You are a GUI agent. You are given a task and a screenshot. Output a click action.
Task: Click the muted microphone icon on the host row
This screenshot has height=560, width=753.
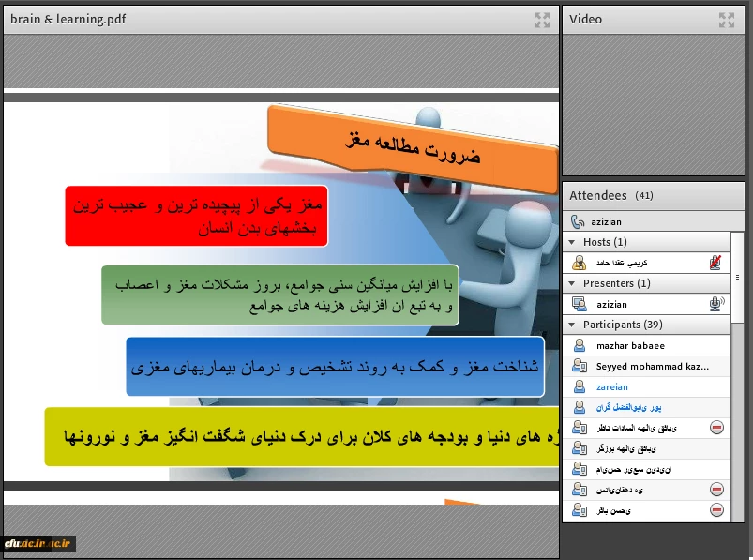coord(715,262)
